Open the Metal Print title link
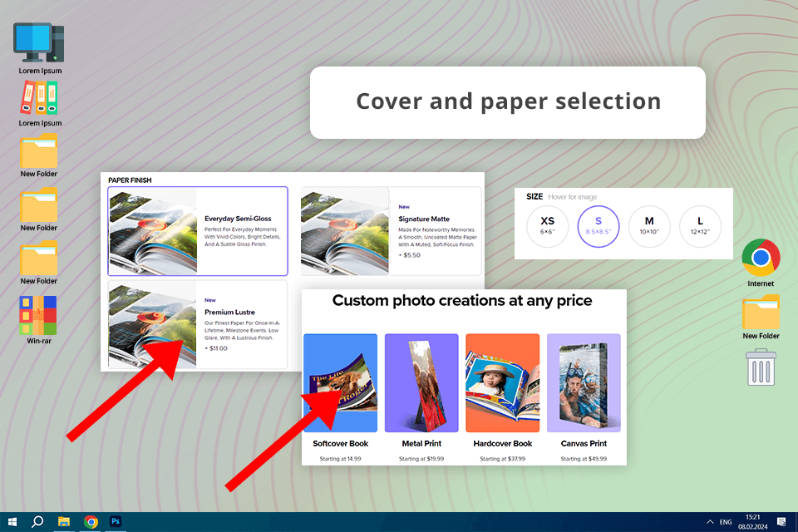Viewport: 798px width, 532px height. 421,443
